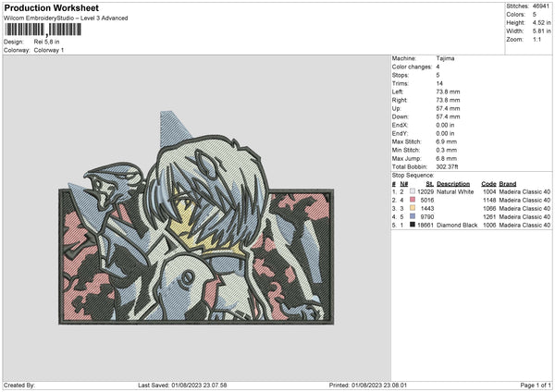Image resolution: width=555 pixels, height=392 pixels.
Task: Click the 'Stop Sequence:' label
Action: (x=413, y=175)
